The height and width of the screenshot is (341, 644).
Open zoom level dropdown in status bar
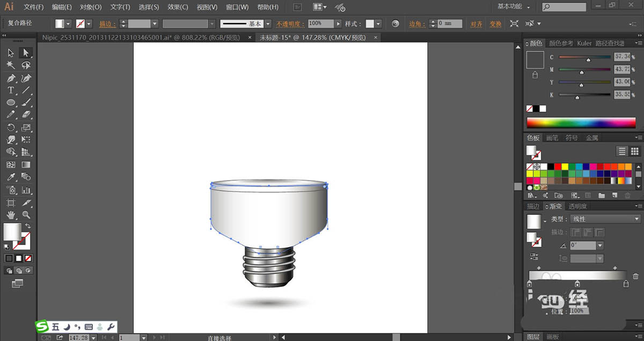coord(94,338)
